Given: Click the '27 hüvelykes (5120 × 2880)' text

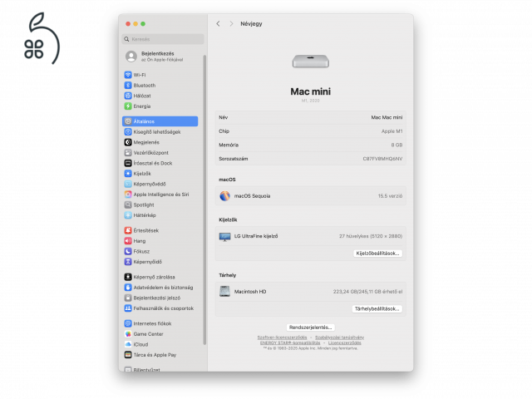Looking at the screenshot, I should 371,236.
